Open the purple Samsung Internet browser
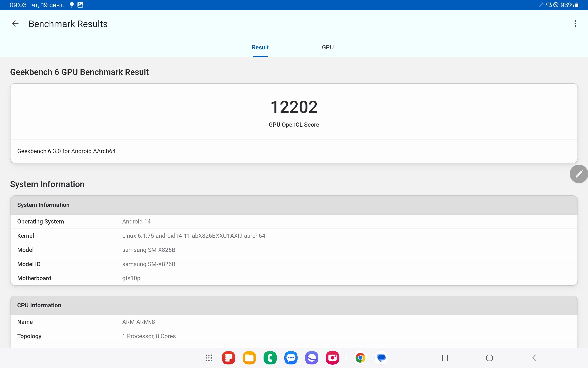The height and width of the screenshot is (368, 588). [x=312, y=358]
